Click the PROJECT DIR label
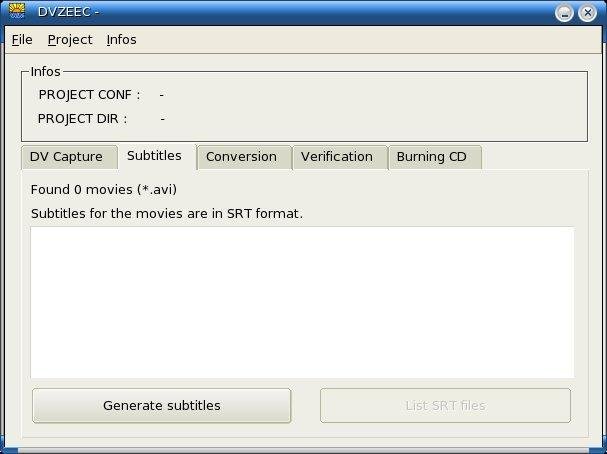Screen dimensions: 607x454 pyautogui.click(x=82, y=119)
